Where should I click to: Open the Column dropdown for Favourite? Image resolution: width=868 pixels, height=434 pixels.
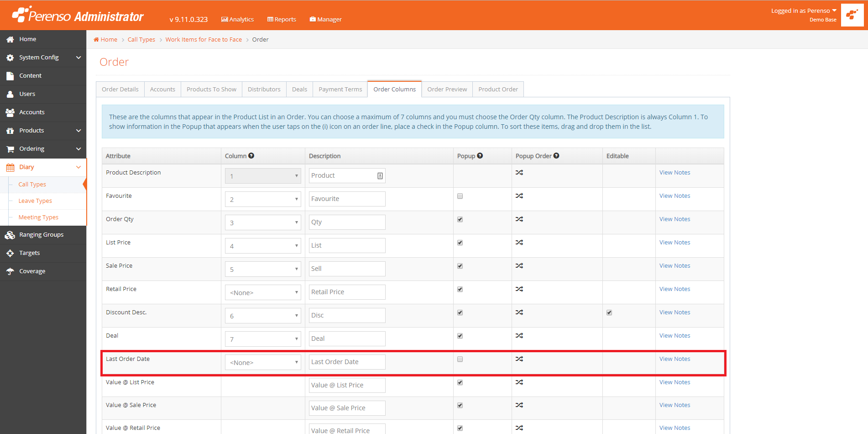[263, 199]
